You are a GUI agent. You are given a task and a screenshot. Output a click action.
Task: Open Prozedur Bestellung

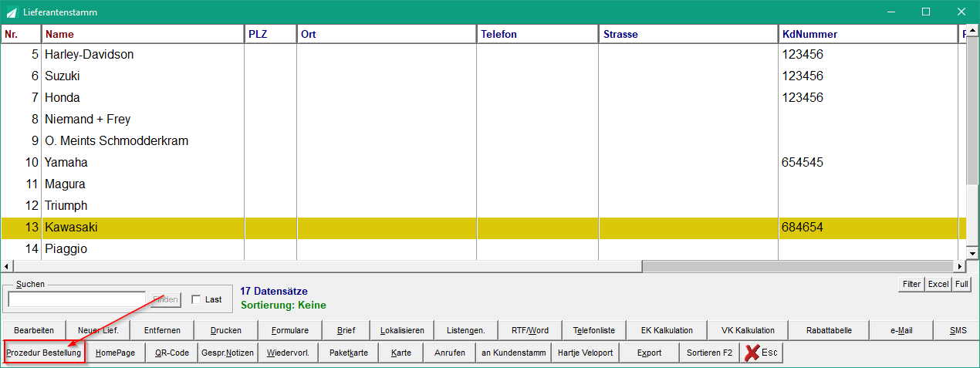pos(44,353)
